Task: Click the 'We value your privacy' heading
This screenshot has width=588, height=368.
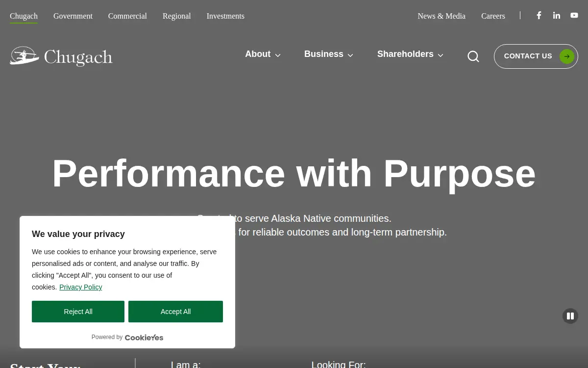Action: tap(78, 234)
